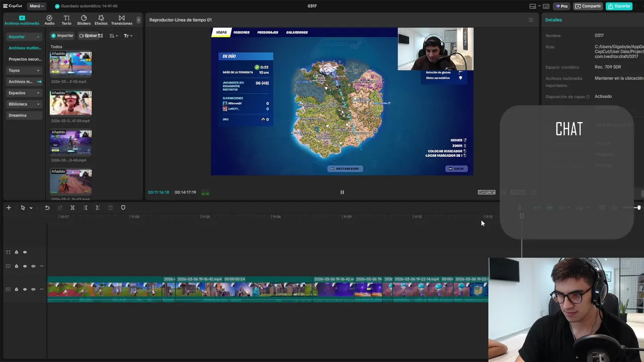Click the Importar button with plus icon
Image resolution: width=644 pixels, height=362 pixels.
pyautogui.click(x=62, y=36)
